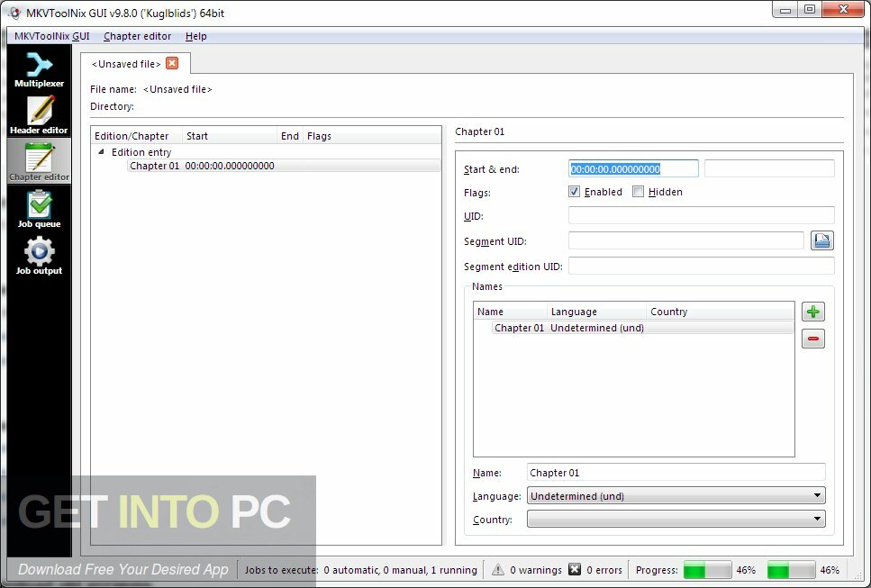Open the Chapter editor menu
This screenshot has width=871, height=588.
tap(137, 36)
